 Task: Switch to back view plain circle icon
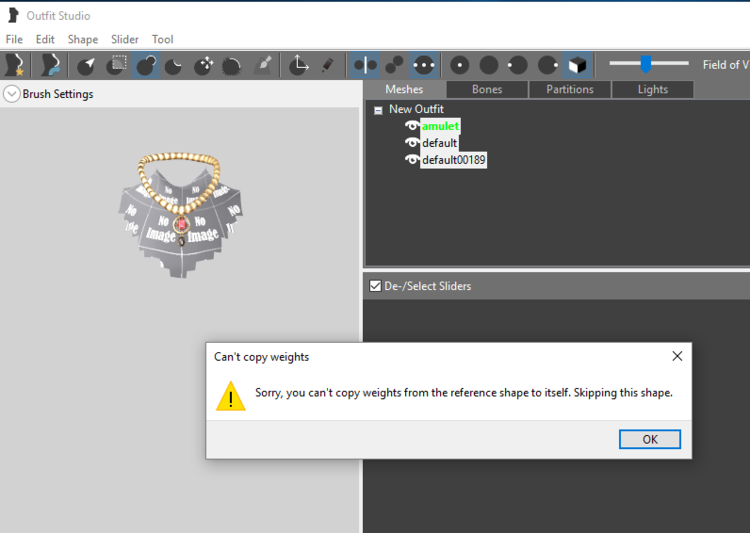pyautogui.click(x=489, y=65)
